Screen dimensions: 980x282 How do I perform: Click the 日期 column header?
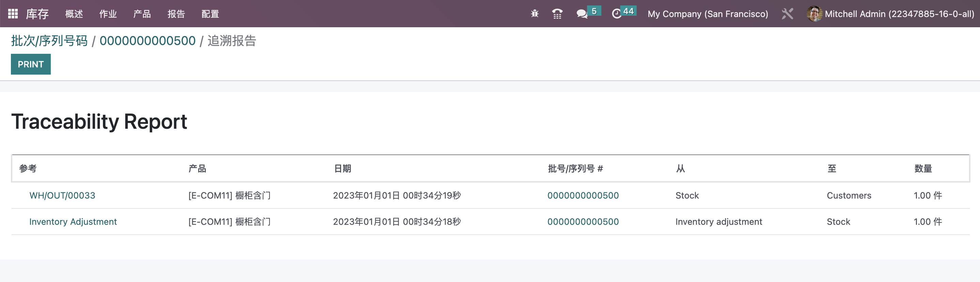pos(342,168)
